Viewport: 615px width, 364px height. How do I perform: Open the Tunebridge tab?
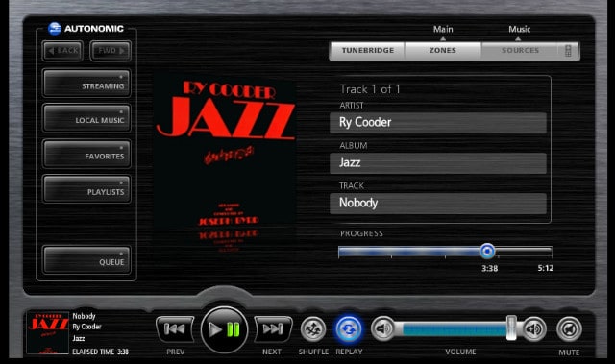click(x=367, y=51)
